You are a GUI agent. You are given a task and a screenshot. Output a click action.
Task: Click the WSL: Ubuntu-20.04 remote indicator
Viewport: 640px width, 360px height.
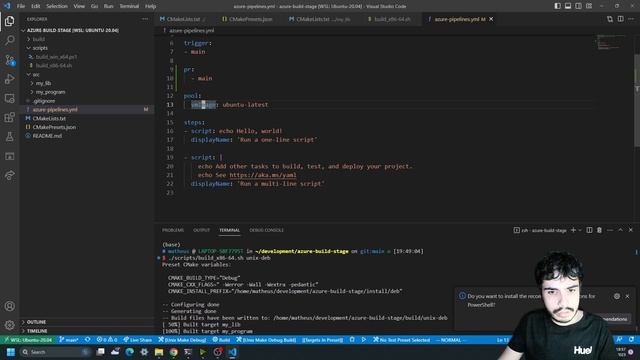(x=28, y=340)
